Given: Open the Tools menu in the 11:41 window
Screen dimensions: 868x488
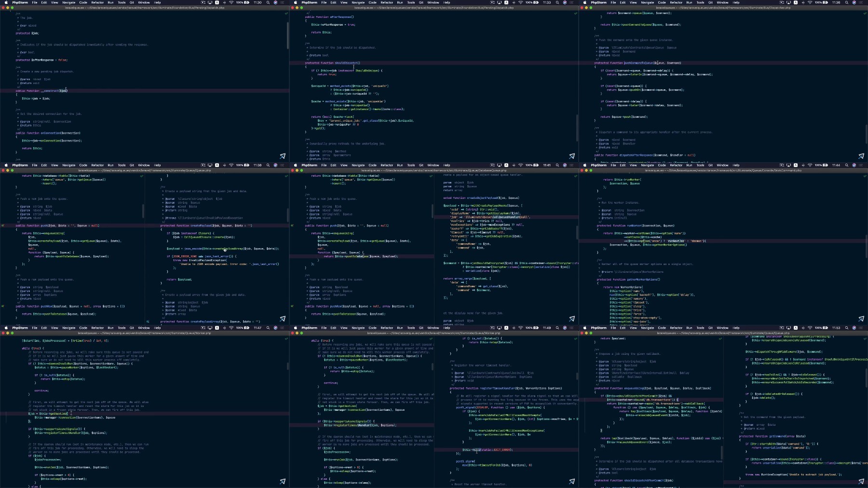Looking at the screenshot, I should 411,165.
